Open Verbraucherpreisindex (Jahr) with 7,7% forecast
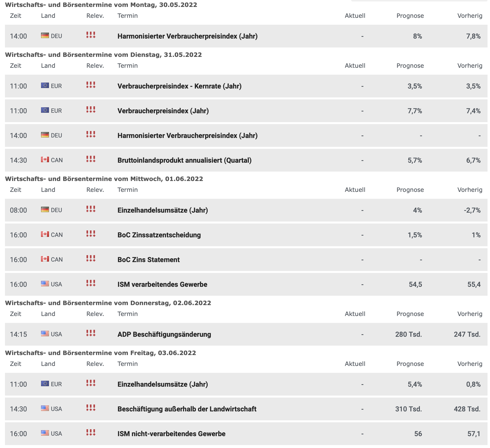Screen dimensions: 490x448 coord(163,111)
